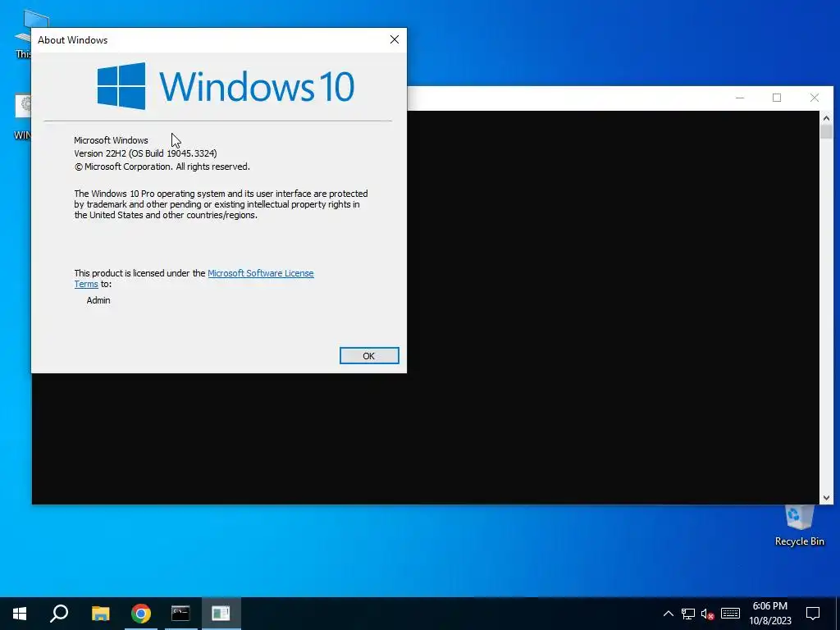Image resolution: width=840 pixels, height=630 pixels.
Task: Maximize the console window behind the dialog
Action: [777, 98]
